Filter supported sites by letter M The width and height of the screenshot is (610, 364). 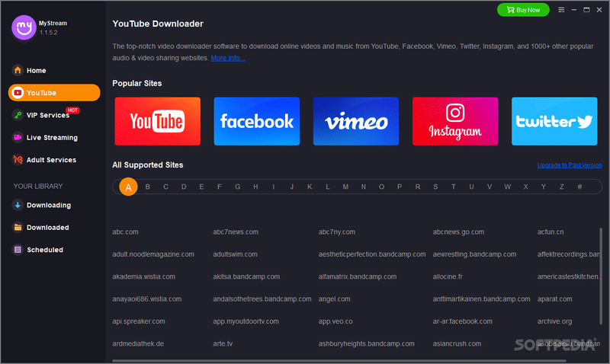345,187
